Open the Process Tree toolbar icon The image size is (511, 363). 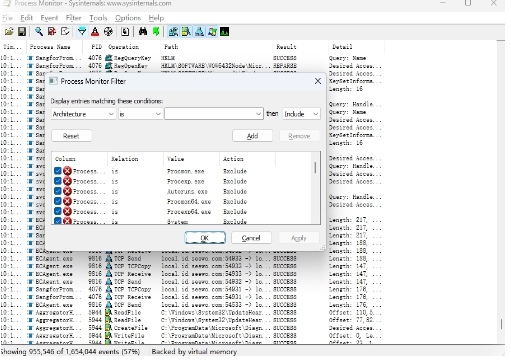125,32
